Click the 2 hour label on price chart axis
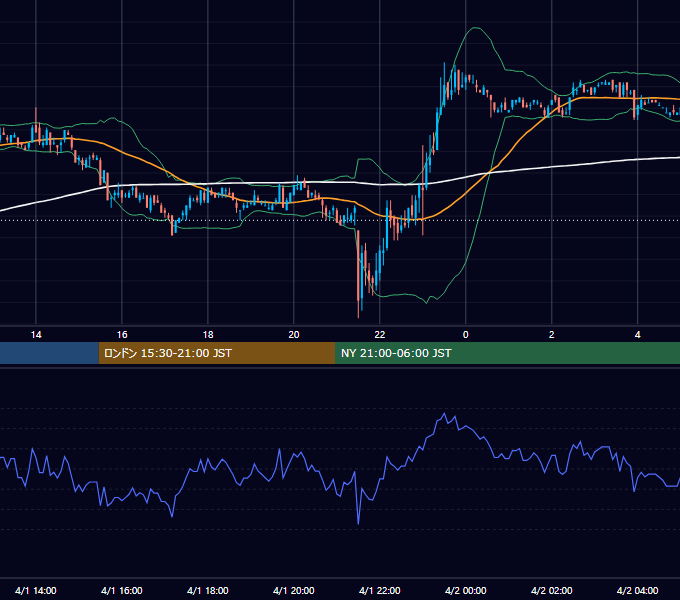680x600 pixels. [x=552, y=335]
